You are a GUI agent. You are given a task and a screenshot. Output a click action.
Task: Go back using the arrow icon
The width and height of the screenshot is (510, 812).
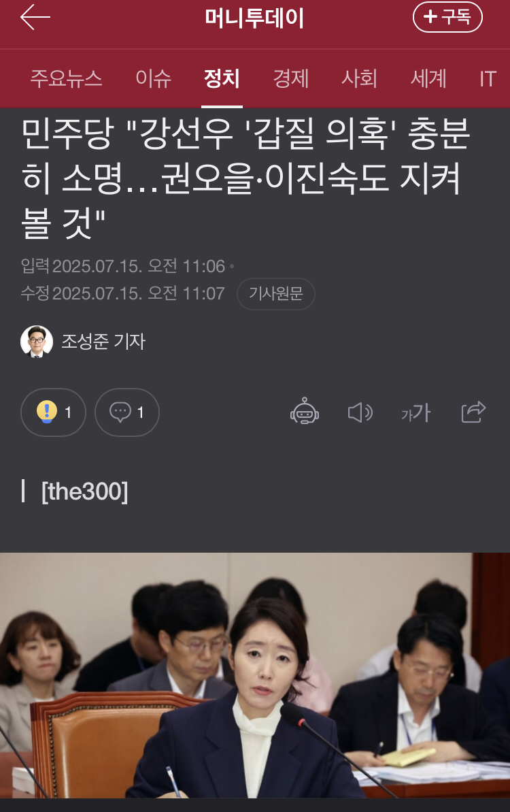point(35,17)
